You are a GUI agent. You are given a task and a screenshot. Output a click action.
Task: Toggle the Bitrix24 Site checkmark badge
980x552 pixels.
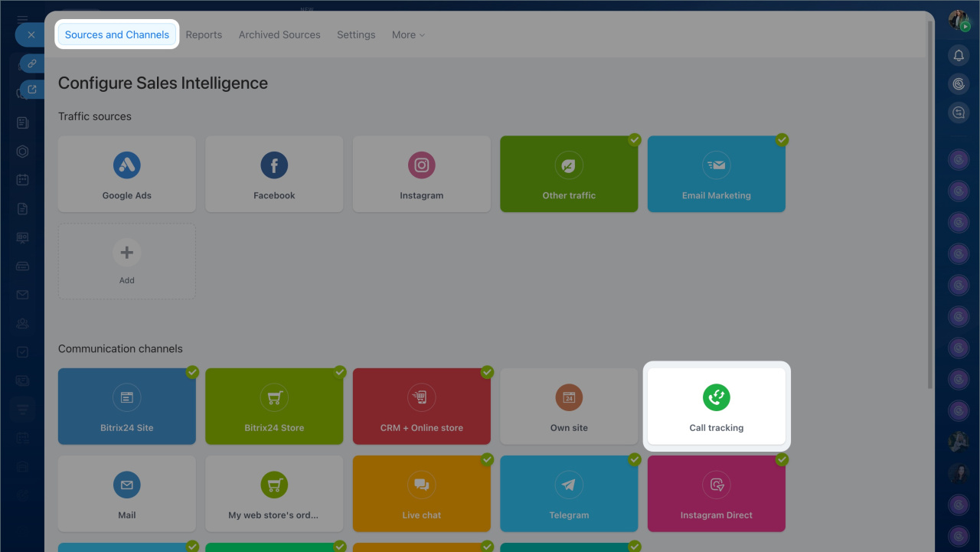click(192, 372)
